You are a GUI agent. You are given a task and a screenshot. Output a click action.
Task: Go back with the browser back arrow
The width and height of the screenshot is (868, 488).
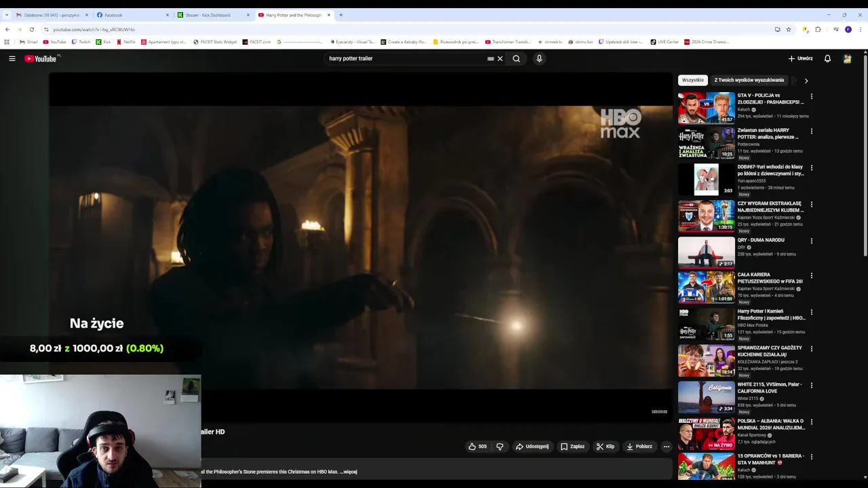point(7,29)
